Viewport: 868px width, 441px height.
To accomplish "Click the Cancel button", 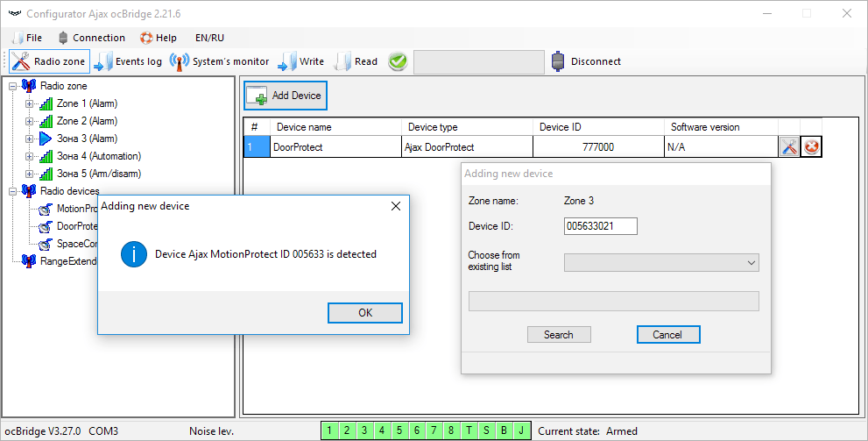I will [x=668, y=335].
